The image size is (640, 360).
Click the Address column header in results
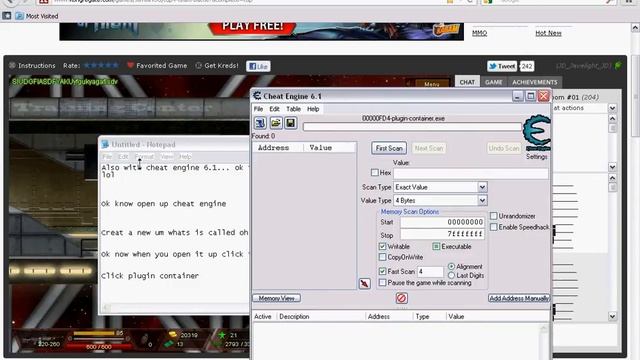pos(278,148)
